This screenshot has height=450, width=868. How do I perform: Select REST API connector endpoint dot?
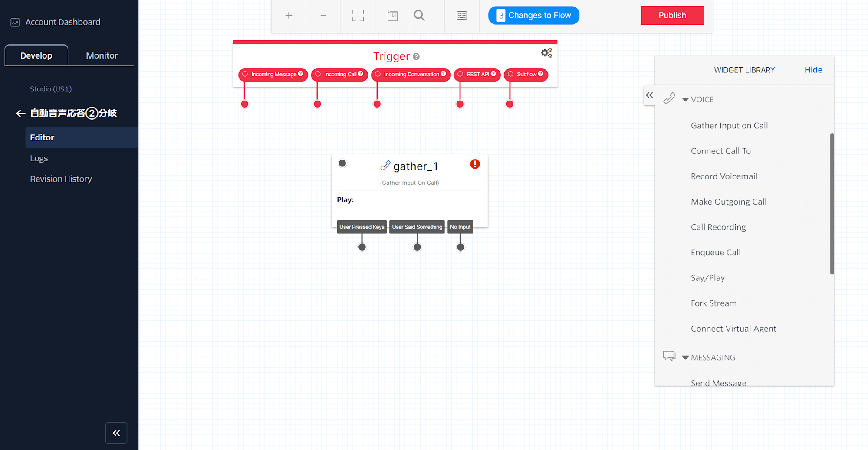(x=460, y=104)
